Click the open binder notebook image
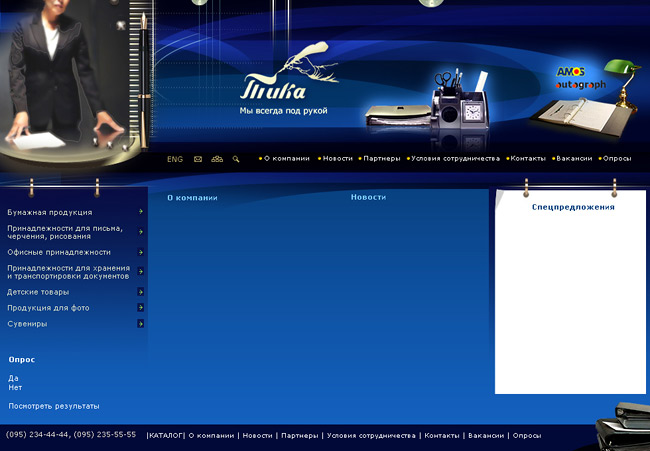The image size is (650, 451). tap(582, 117)
